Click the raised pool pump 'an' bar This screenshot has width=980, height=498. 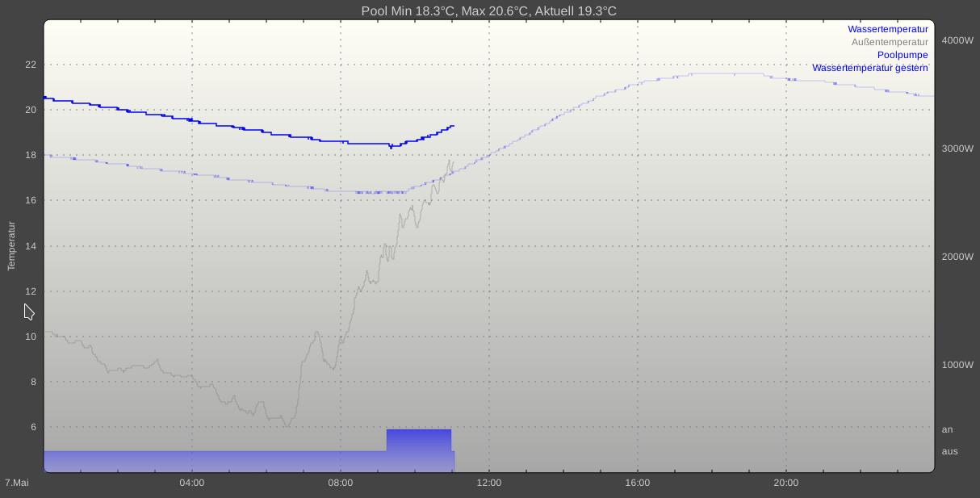pyautogui.click(x=419, y=450)
